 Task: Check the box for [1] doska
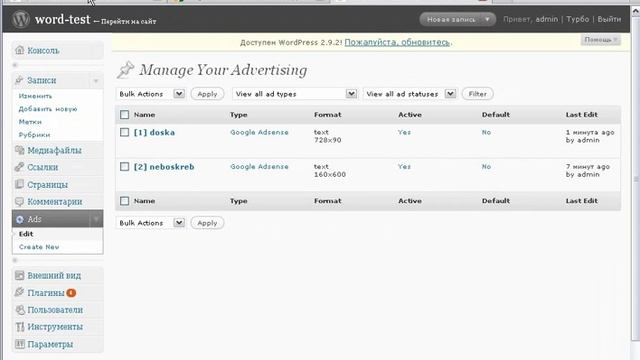click(124, 132)
